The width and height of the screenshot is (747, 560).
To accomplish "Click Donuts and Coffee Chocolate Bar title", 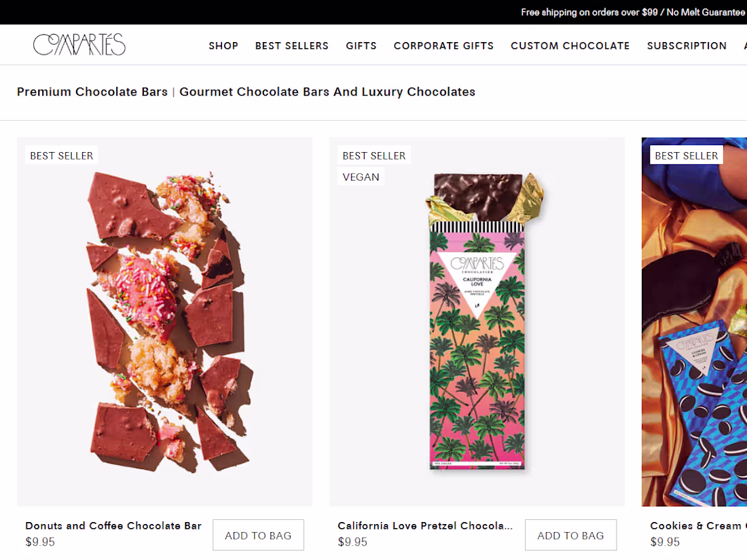I will 113,525.
